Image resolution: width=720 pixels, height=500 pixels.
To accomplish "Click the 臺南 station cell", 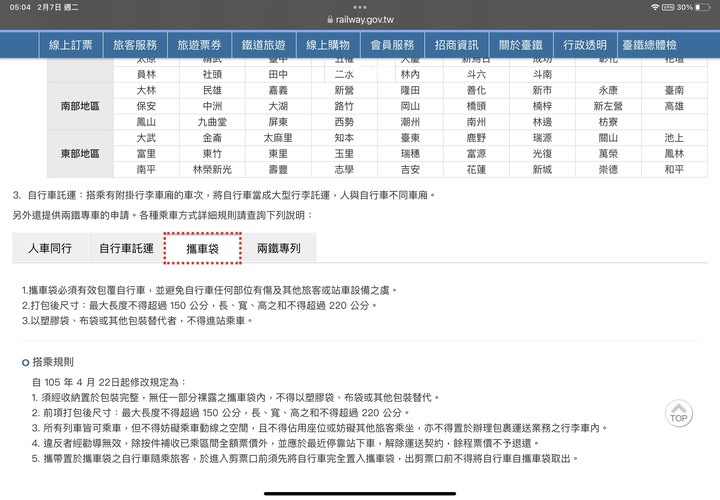I will tap(674, 90).
